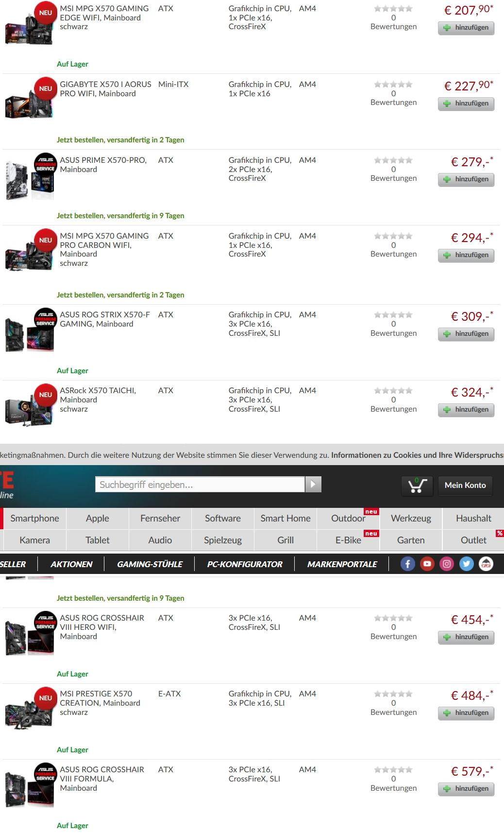Add ASUS ROG Crosshair VIII Formula to cart

(466, 789)
